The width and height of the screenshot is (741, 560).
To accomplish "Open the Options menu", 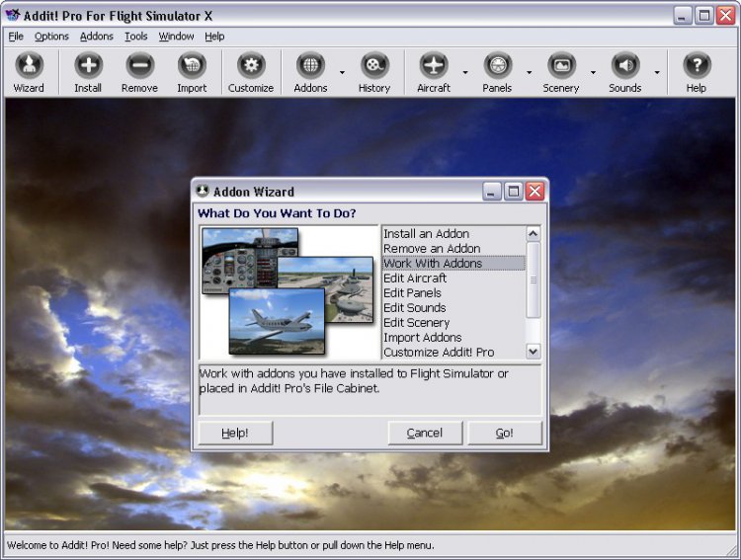I will click(x=51, y=37).
